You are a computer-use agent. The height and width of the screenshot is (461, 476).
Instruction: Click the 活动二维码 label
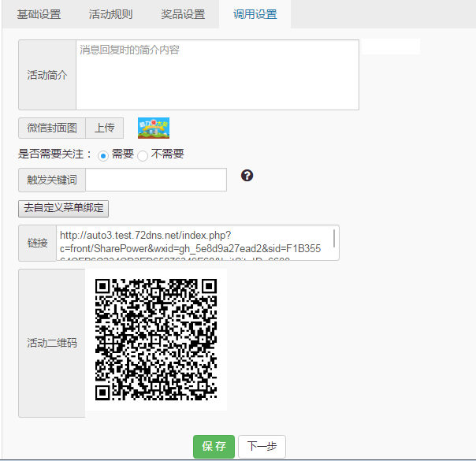(51, 343)
